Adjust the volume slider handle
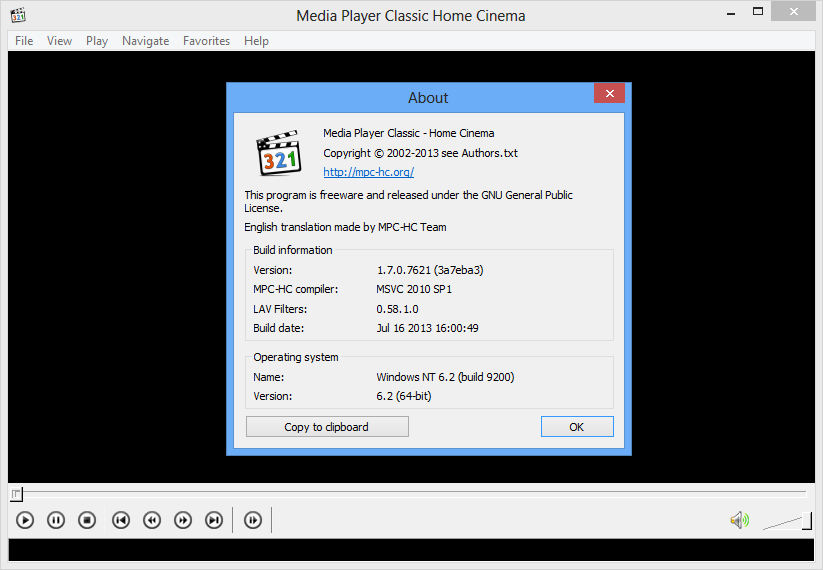Viewport: 823px width, 570px height. [x=807, y=521]
